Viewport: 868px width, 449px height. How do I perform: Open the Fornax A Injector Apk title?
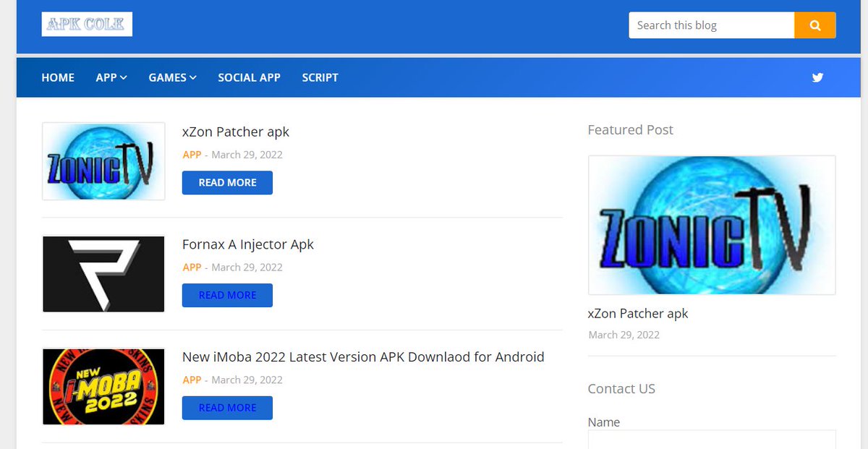click(x=248, y=244)
